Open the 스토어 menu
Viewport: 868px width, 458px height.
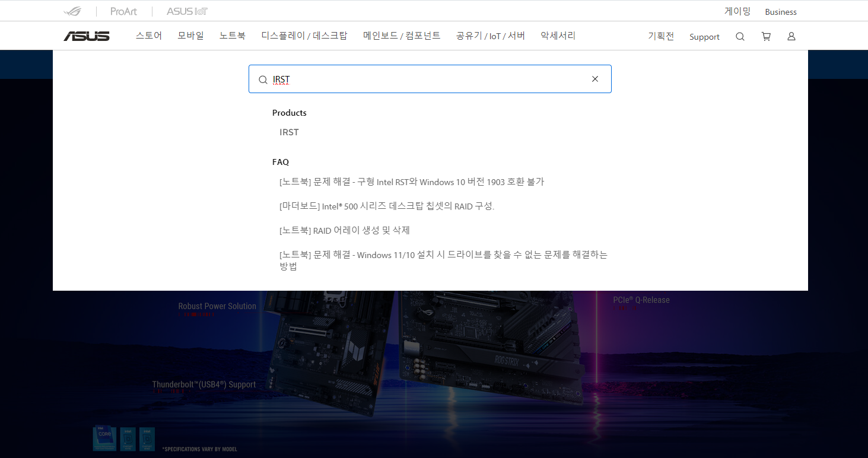(148, 36)
